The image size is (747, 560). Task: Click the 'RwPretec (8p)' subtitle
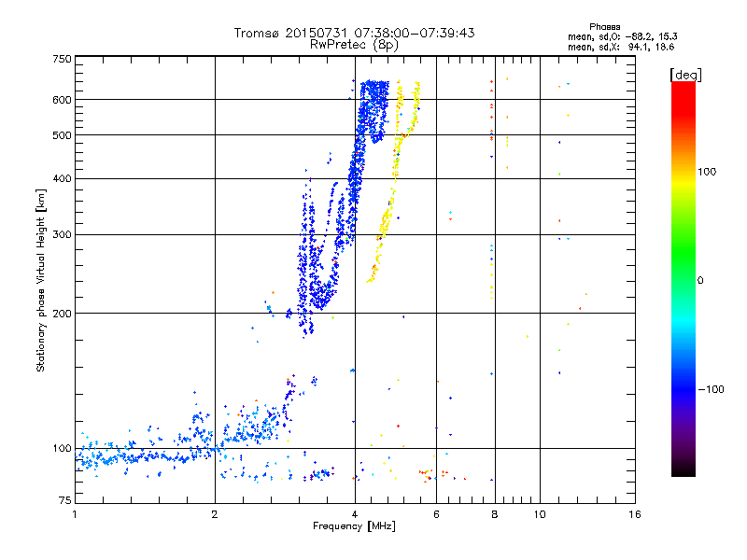(354, 45)
